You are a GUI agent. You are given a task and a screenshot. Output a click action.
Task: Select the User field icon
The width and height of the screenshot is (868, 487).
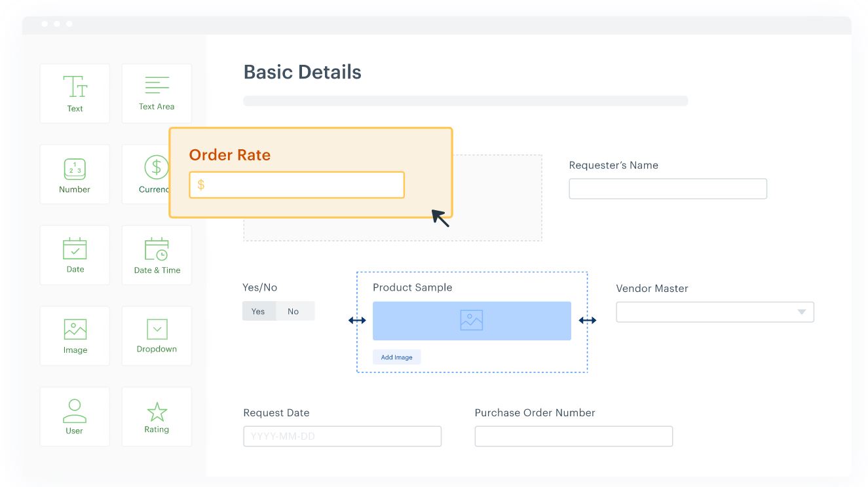(x=75, y=416)
